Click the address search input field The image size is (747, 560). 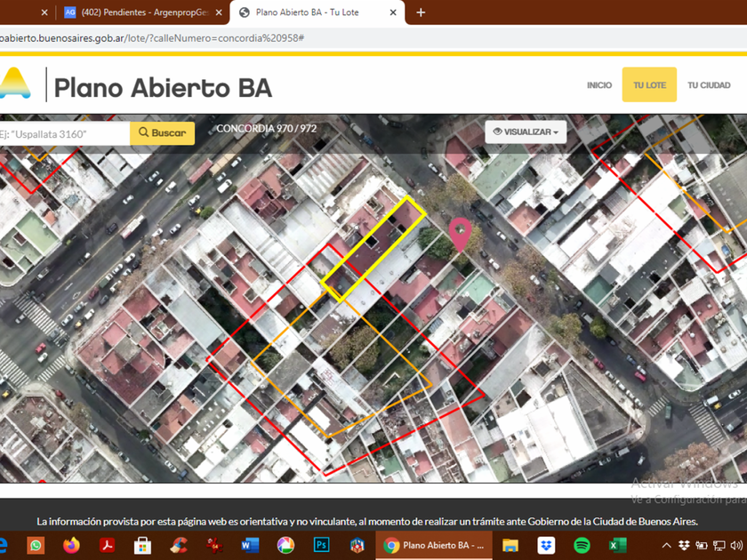pyautogui.click(x=64, y=133)
